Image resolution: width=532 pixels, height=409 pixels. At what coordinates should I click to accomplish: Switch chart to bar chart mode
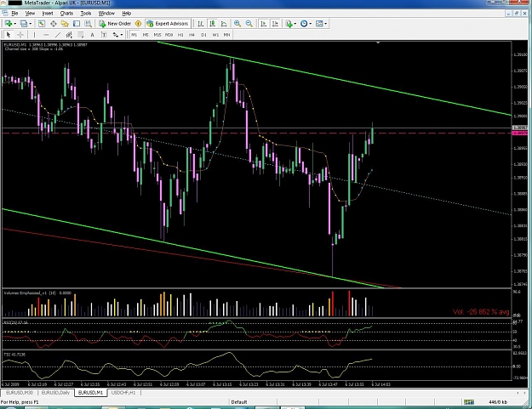pyautogui.click(x=201, y=24)
